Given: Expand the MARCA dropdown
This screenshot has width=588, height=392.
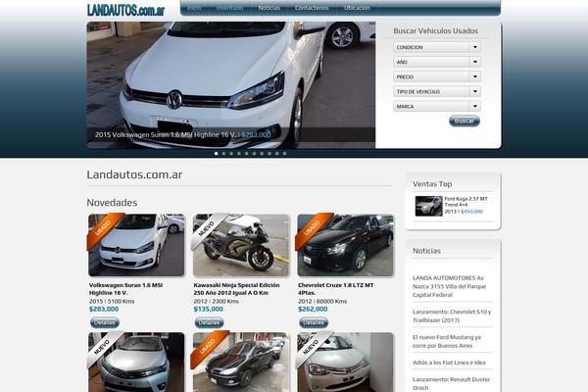Looking at the screenshot, I should click(437, 106).
